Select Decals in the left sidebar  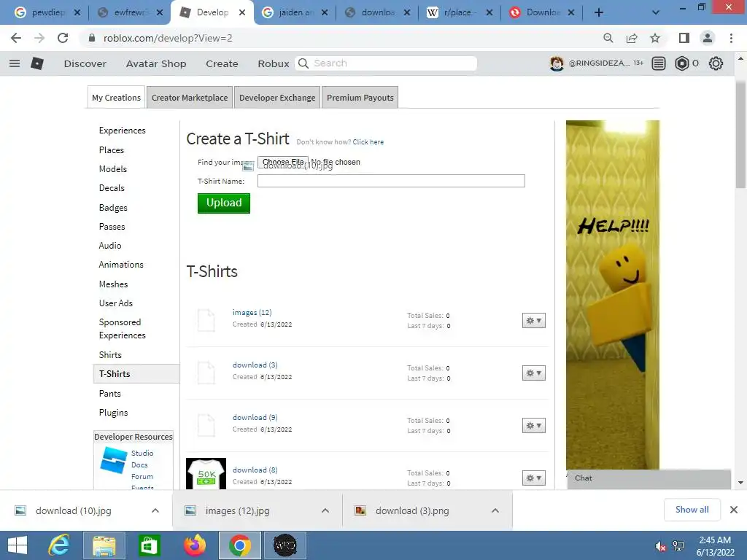[112, 188]
